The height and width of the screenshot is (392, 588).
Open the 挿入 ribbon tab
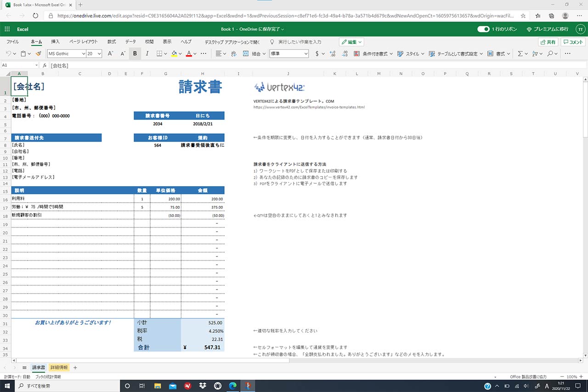click(x=55, y=41)
